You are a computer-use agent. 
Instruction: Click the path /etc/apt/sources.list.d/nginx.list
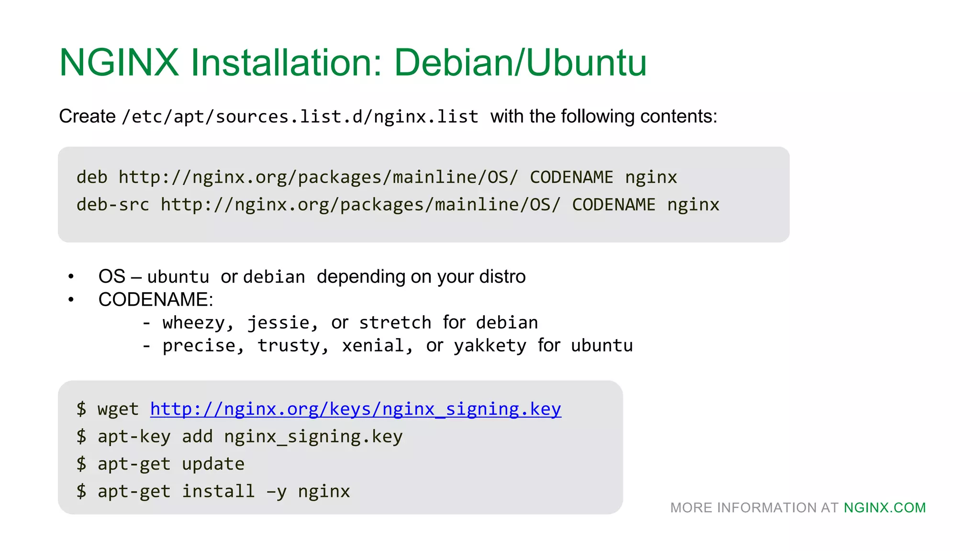(x=300, y=117)
